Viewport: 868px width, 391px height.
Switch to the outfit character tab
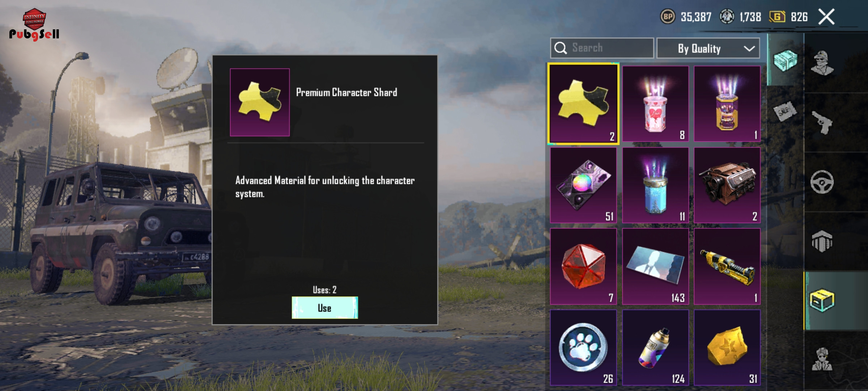(x=822, y=63)
